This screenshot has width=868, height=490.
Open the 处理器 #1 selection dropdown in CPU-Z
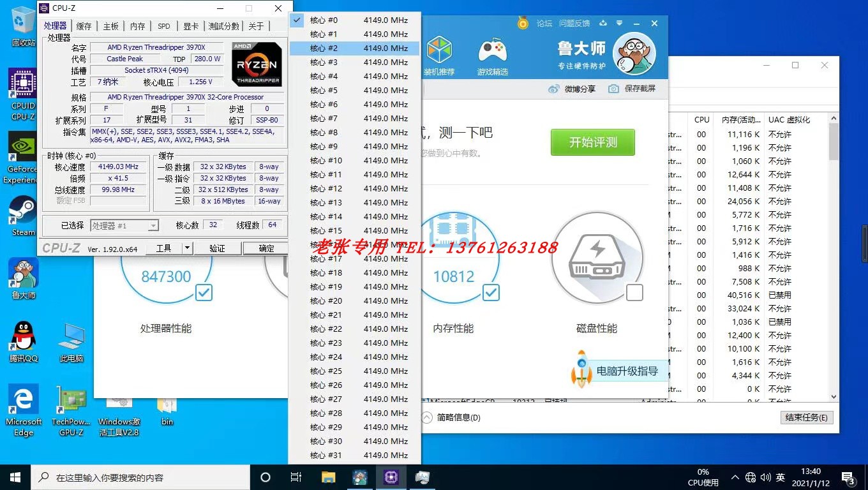124,225
